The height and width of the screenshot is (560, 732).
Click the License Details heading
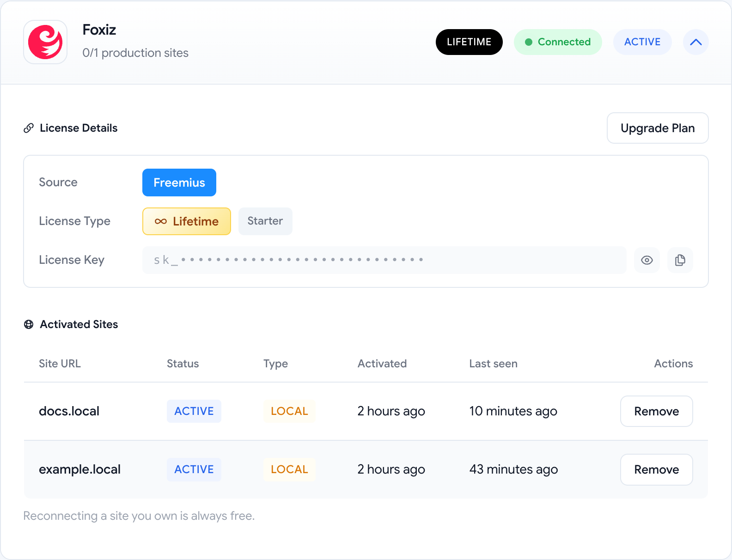click(x=79, y=128)
